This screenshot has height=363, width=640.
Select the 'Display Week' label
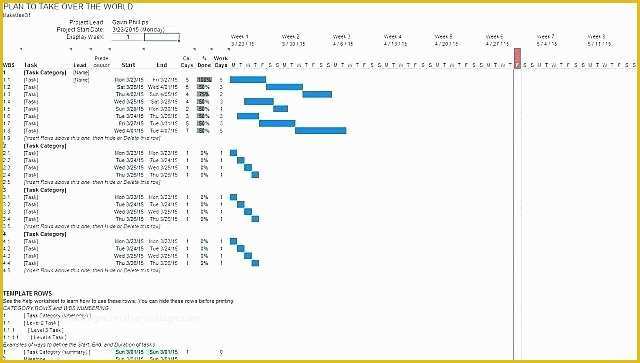pyautogui.click(x=85, y=37)
